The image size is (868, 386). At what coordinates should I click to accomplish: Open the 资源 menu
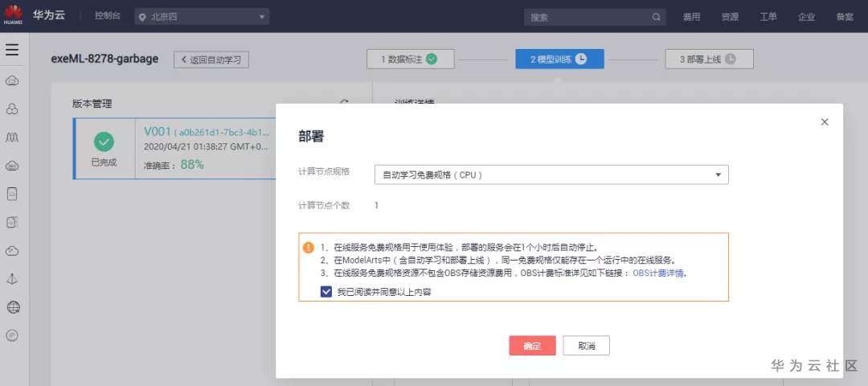coord(730,17)
